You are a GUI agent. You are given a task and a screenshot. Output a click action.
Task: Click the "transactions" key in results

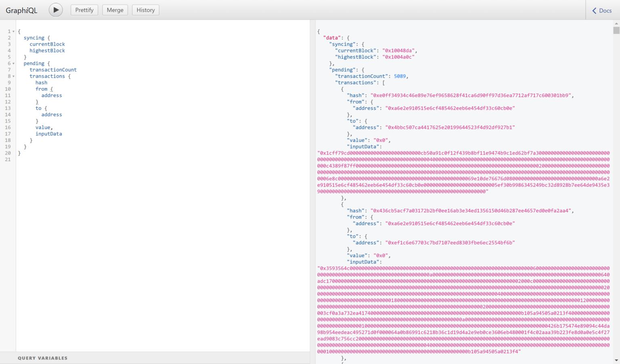356,83
